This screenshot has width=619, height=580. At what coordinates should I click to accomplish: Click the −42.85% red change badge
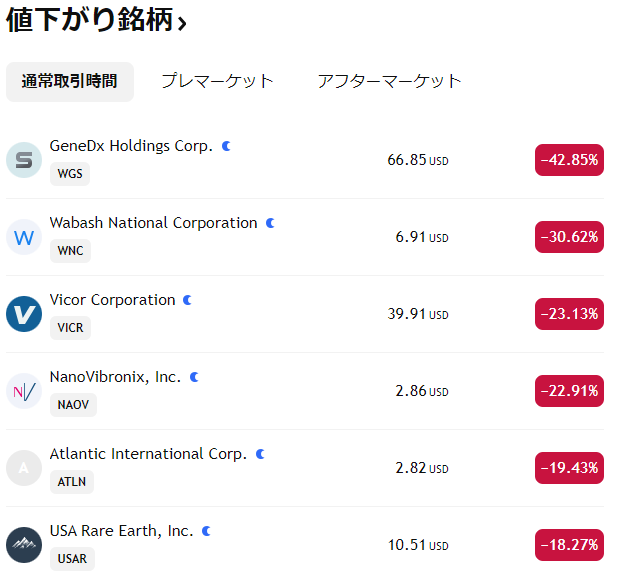569,160
